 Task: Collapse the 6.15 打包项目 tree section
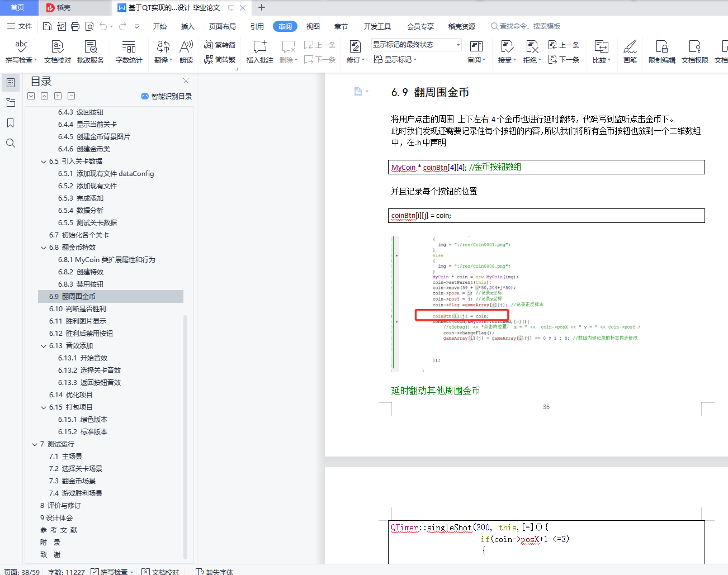44,407
